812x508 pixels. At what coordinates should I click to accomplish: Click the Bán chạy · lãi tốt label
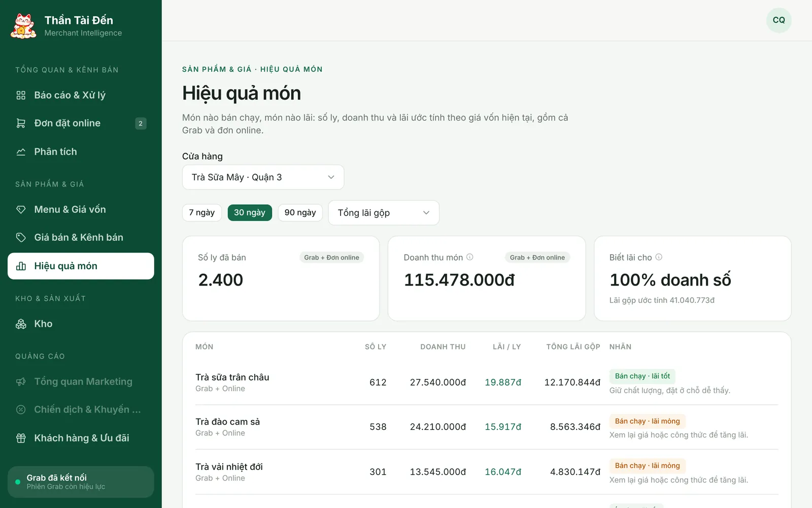pos(642,376)
